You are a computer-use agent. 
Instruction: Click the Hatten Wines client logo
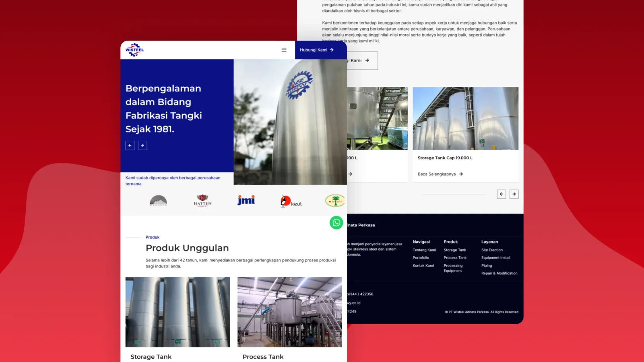pyautogui.click(x=202, y=200)
